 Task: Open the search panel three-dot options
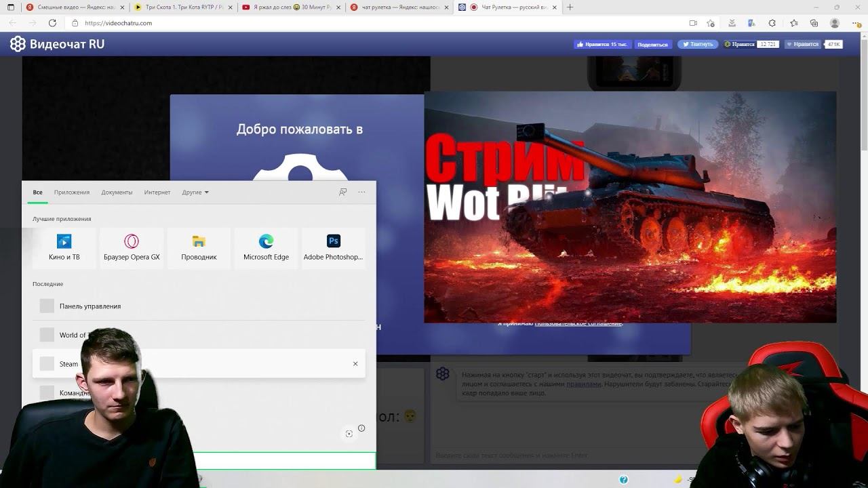[x=361, y=192]
